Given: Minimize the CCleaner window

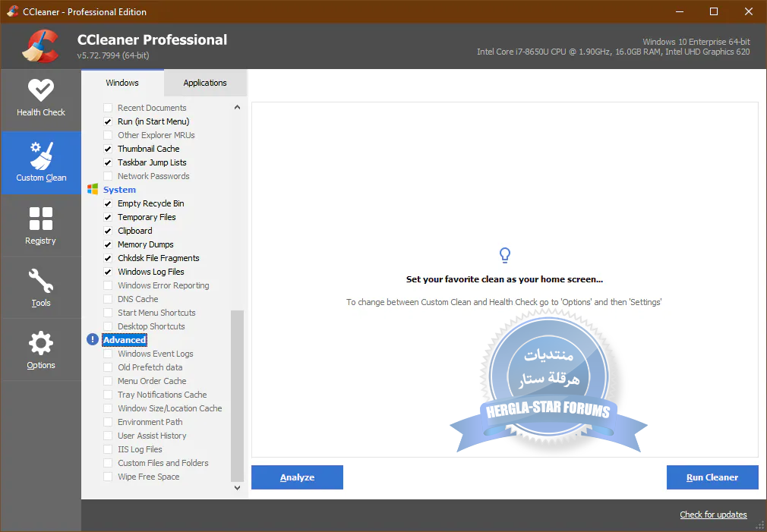Looking at the screenshot, I should click(680, 11).
